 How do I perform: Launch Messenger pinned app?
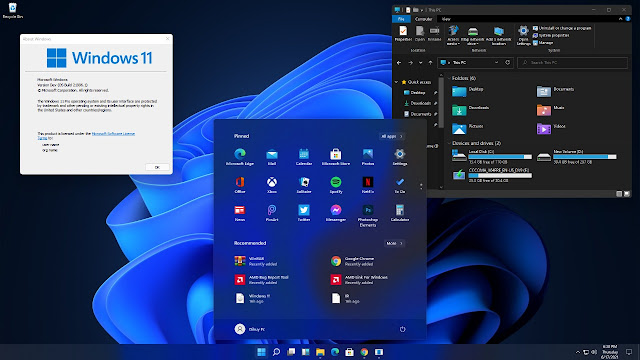(x=336, y=213)
